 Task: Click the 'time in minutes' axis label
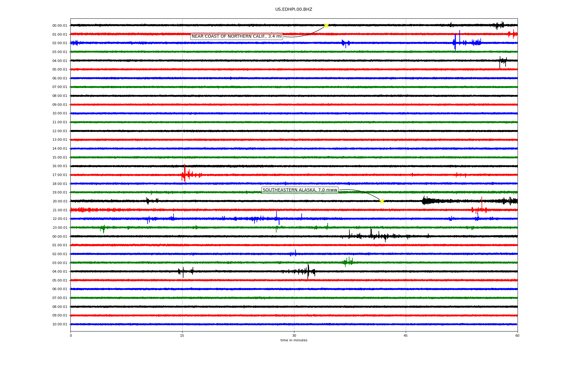click(294, 340)
